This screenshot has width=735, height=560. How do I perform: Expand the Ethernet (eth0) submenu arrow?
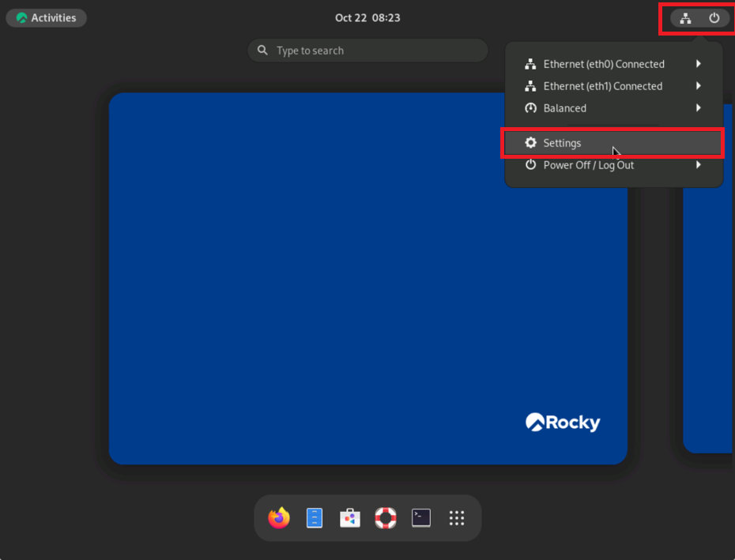[x=699, y=64]
